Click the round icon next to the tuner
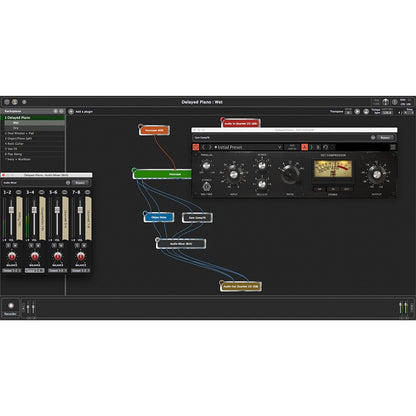The height and width of the screenshot is (416, 416). coord(395,102)
